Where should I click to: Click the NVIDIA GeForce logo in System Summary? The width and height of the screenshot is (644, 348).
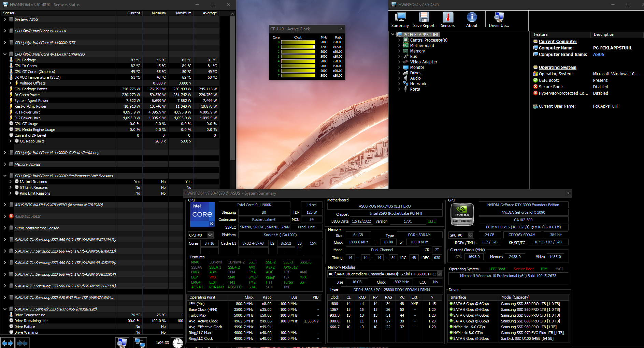pyautogui.click(x=462, y=214)
